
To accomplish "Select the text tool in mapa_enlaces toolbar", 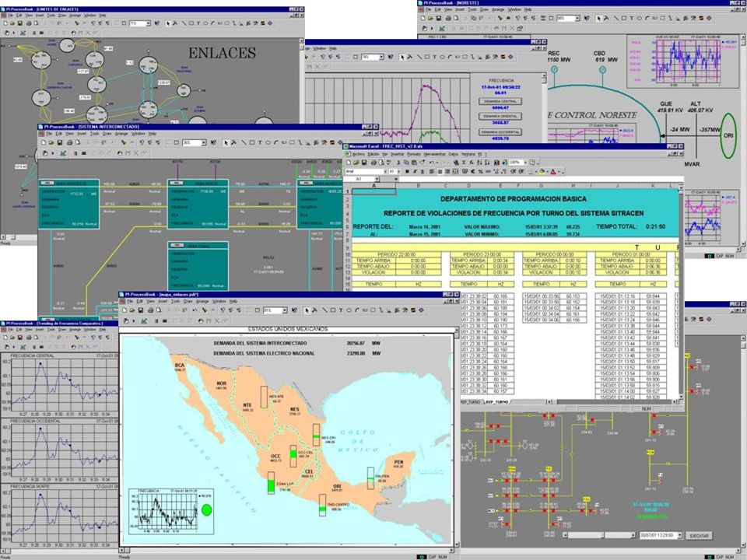I will 341,310.
